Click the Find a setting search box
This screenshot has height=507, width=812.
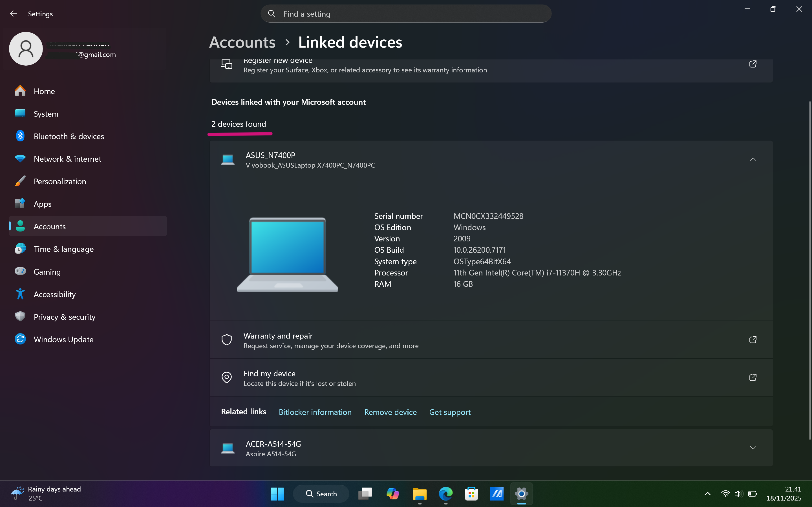pyautogui.click(x=405, y=14)
